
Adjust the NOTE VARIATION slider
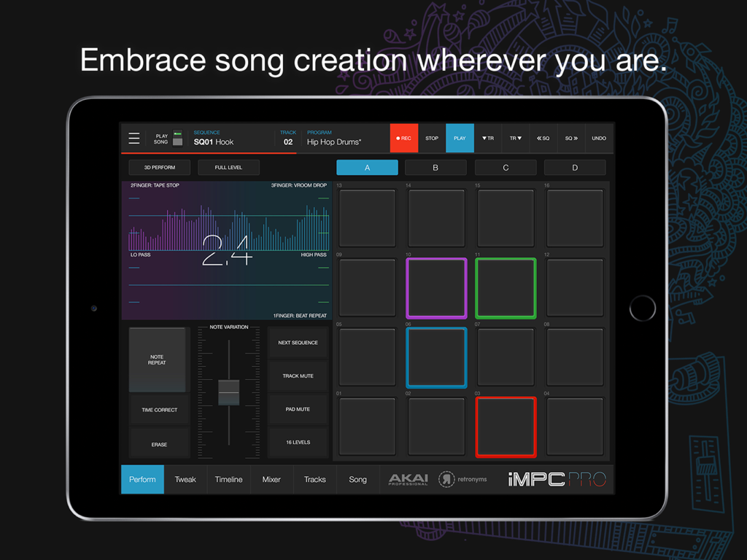point(228,391)
